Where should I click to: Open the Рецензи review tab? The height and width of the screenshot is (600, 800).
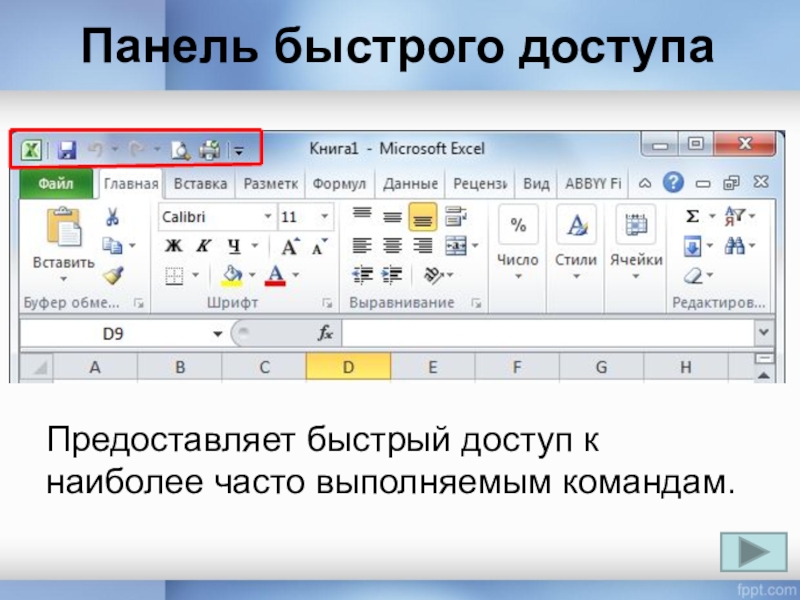point(480,184)
